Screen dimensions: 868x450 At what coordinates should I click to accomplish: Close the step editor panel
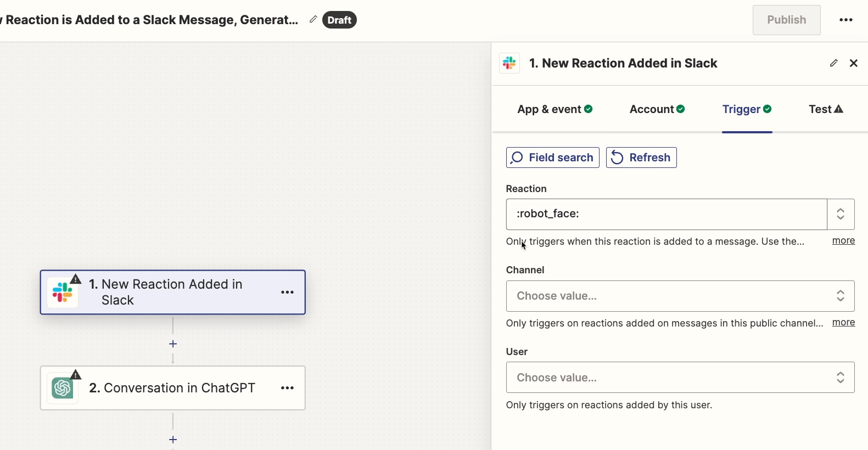(854, 63)
